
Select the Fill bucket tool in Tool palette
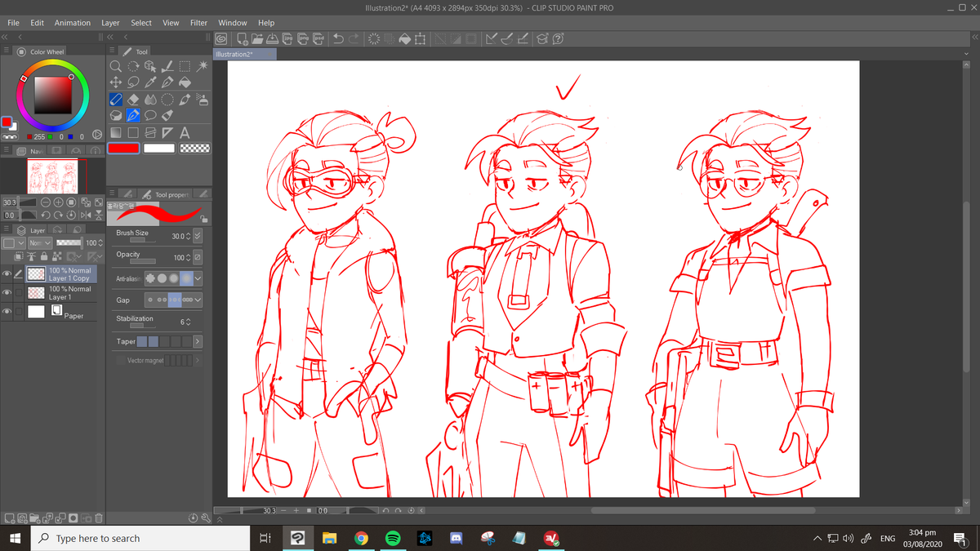point(185,82)
